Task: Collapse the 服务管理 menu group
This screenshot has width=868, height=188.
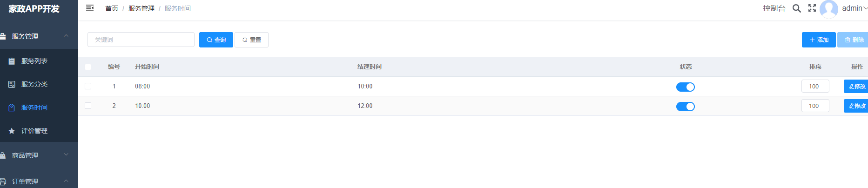Action: click(x=39, y=36)
